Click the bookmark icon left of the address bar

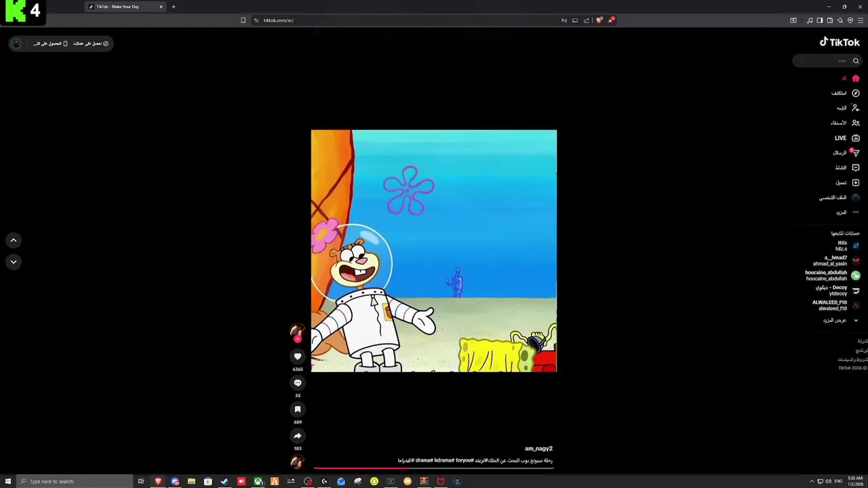[243, 20]
